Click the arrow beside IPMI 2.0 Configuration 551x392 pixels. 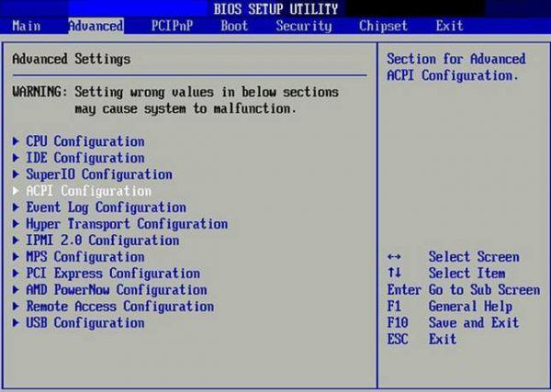[17, 241]
